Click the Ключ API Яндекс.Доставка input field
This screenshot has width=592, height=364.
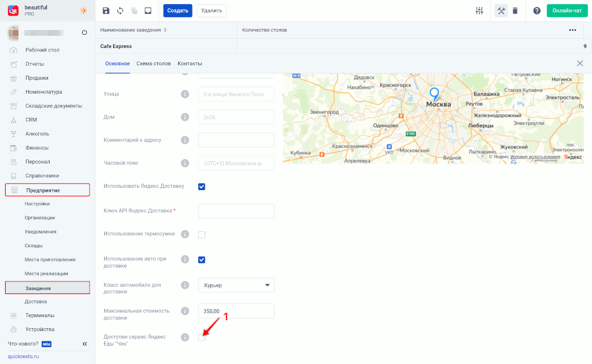coord(236,211)
